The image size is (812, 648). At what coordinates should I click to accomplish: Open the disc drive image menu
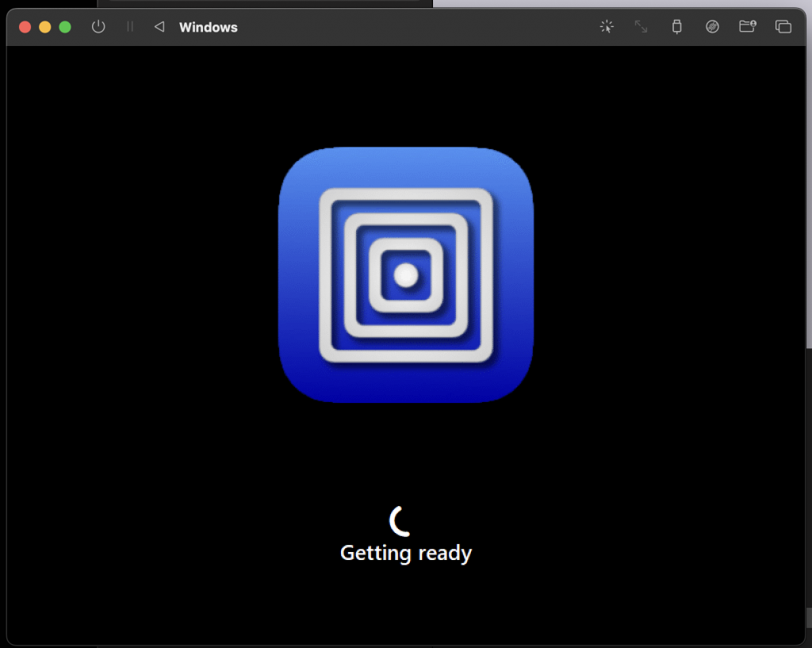[x=712, y=27]
